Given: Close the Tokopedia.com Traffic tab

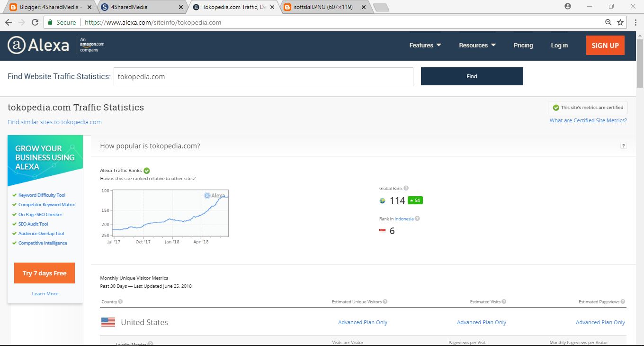Looking at the screenshot, I should point(273,7).
